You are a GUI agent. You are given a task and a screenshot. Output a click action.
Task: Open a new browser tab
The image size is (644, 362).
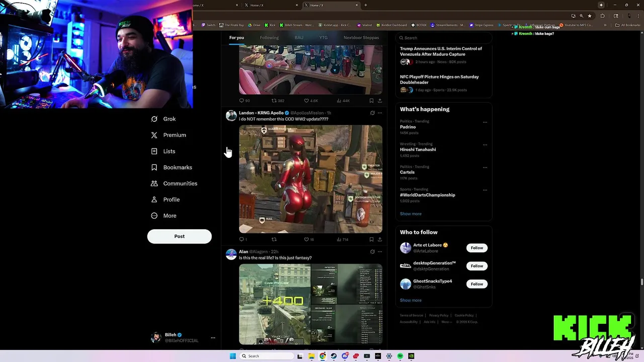[365, 5]
